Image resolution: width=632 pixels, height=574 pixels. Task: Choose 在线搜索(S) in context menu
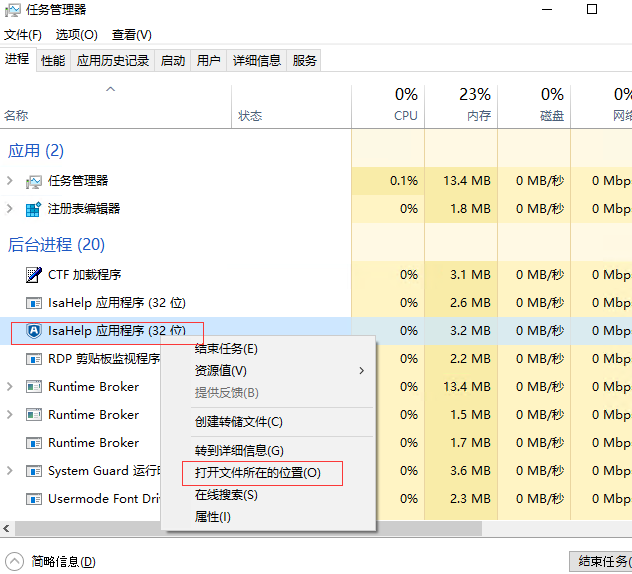pos(268,495)
